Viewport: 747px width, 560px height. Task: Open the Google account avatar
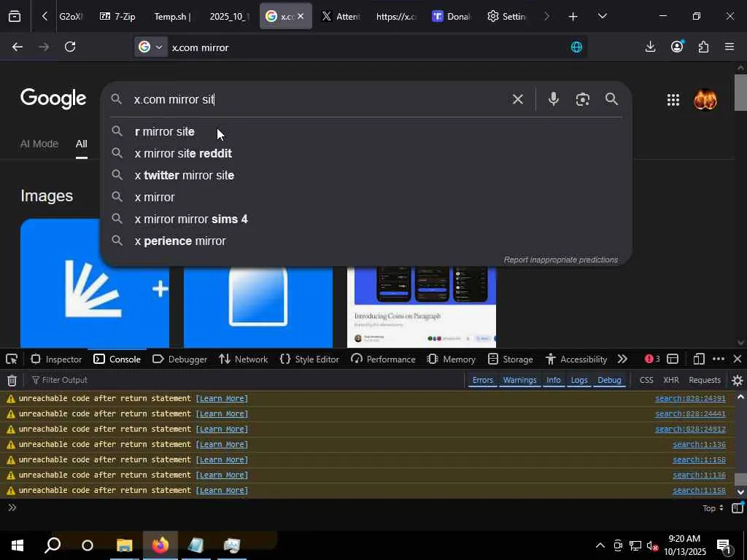tap(705, 99)
